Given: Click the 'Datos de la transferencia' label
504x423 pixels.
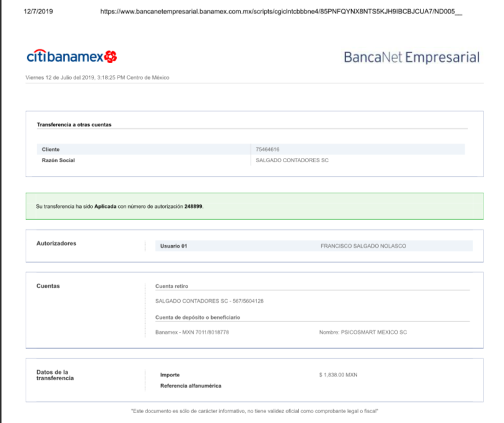Looking at the screenshot, I should coord(55,375).
